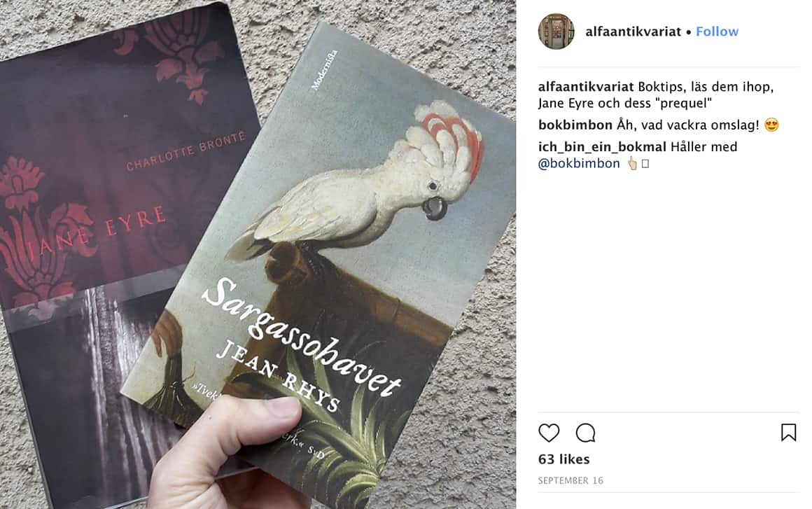Viewport: 812px width, 509px height.
Task: Save post with the bookmark icon
Action: pyautogui.click(x=788, y=433)
